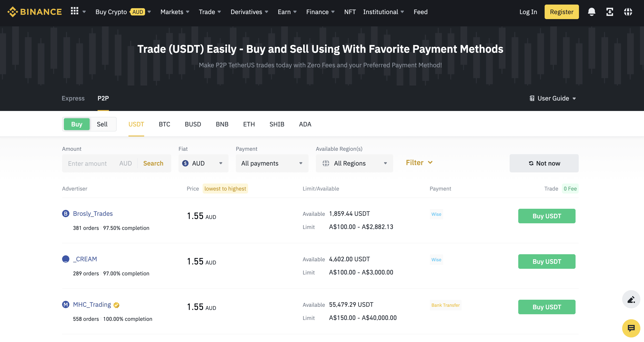Select the USDT coin tab
This screenshot has height=342, width=644.
pos(136,124)
